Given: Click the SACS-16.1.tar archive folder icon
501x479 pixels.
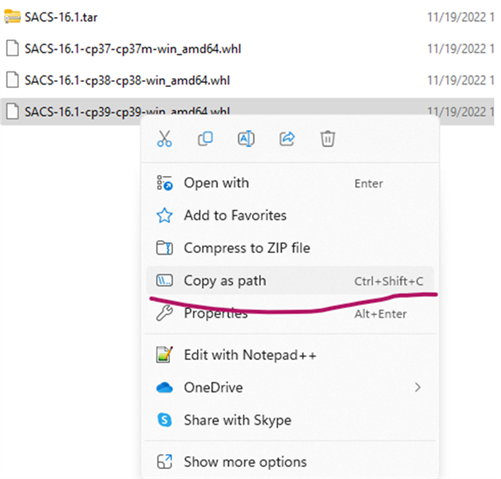Looking at the screenshot, I should pyautogui.click(x=12, y=17).
